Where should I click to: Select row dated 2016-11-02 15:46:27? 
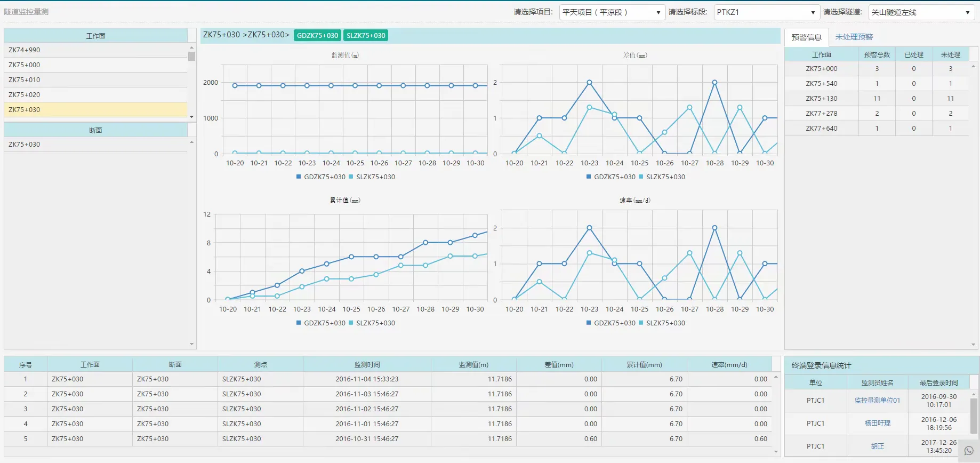pos(388,409)
